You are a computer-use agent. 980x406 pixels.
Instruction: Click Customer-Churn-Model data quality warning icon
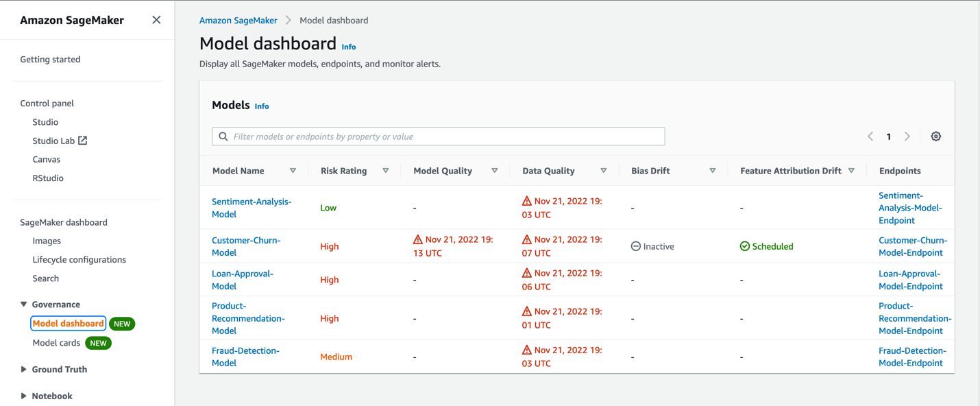(x=527, y=239)
